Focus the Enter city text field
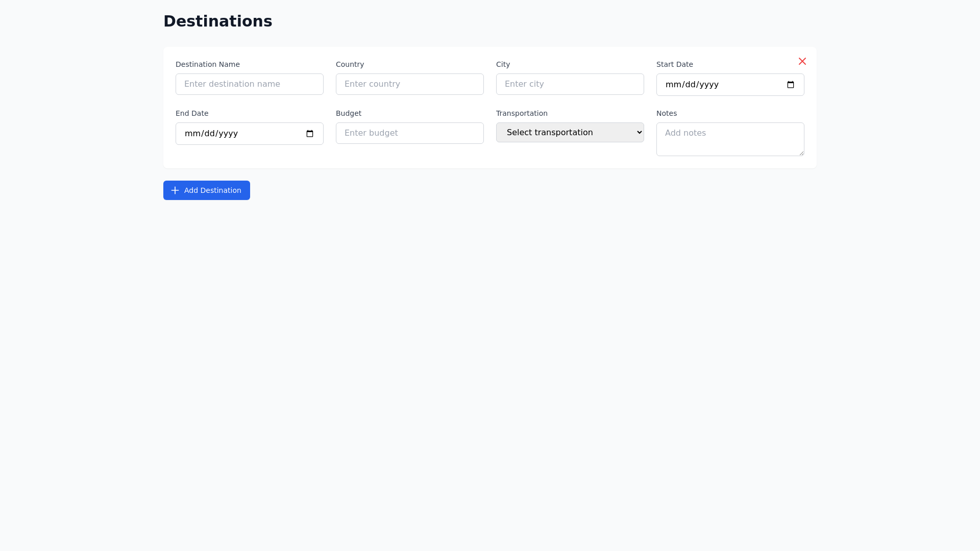 tap(570, 84)
